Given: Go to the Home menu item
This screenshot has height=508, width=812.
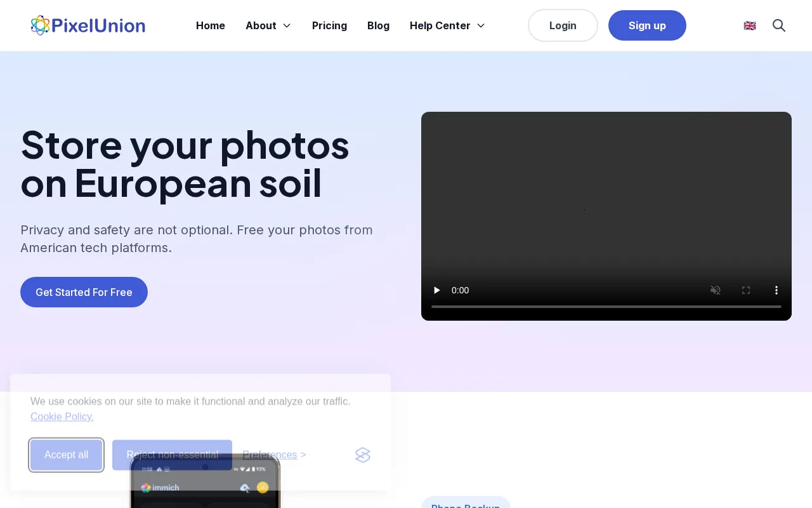Looking at the screenshot, I should tap(211, 25).
